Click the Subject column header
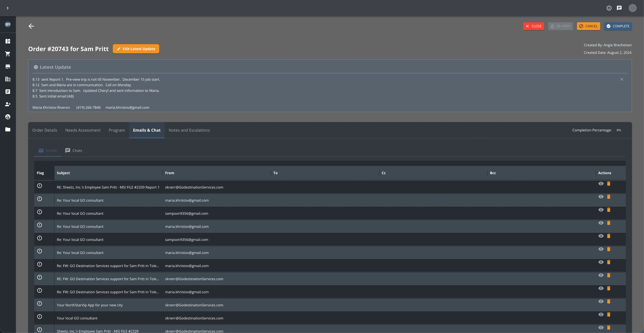Viewport: 644px width, 333px height. pos(108,173)
